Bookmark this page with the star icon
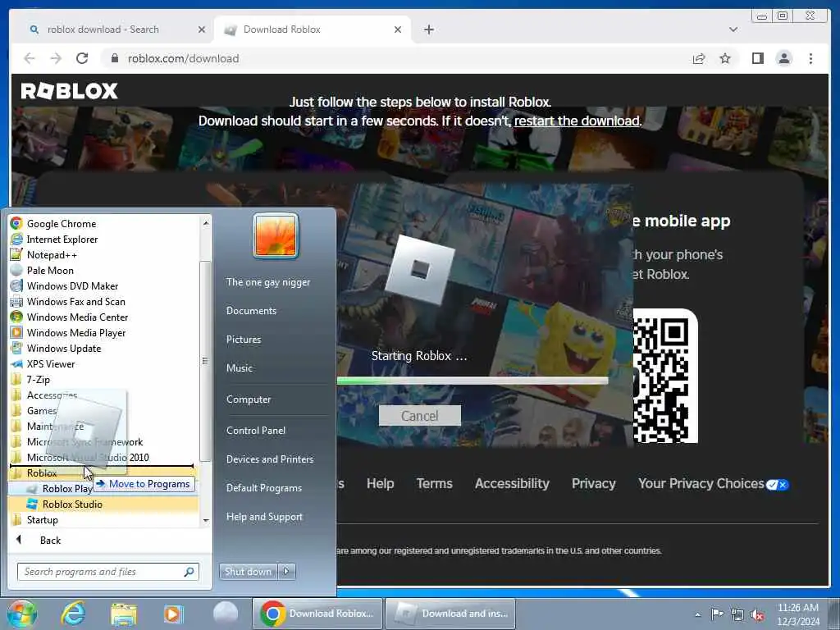This screenshot has height=630, width=840. pos(725,58)
